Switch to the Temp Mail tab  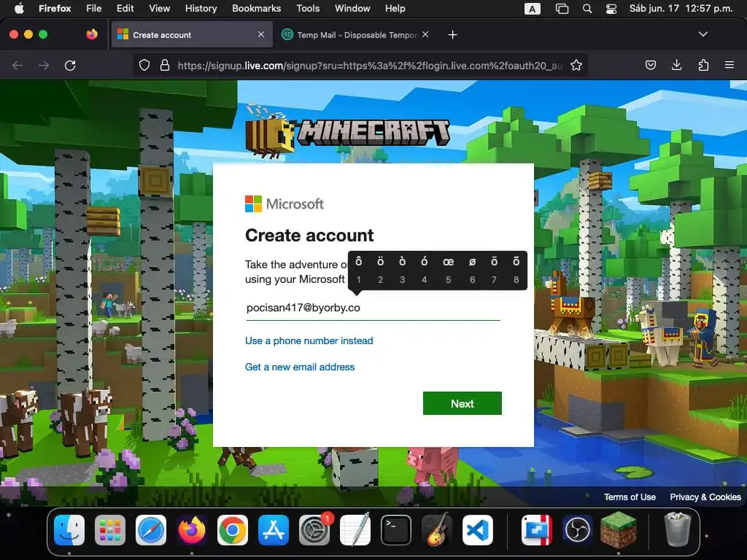click(355, 35)
